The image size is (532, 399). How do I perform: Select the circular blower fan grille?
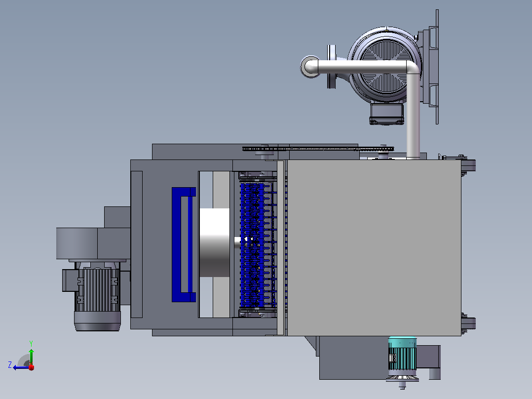pyautogui.click(x=385, y=67)
